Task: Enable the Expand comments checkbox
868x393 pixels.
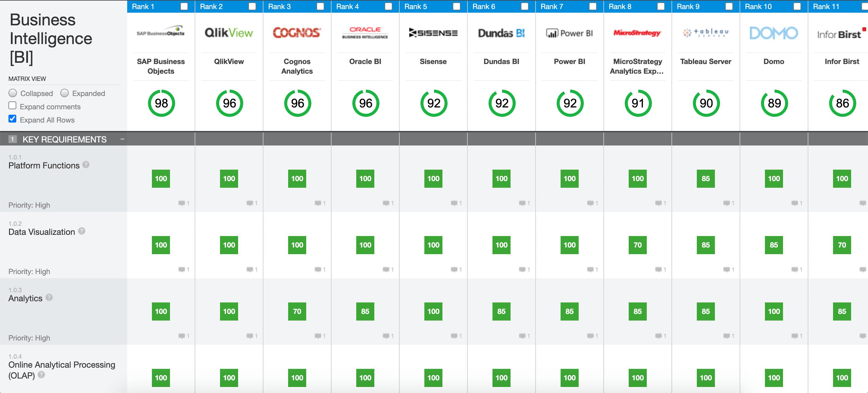Action: pyautogui.click(x=12, y=106)
